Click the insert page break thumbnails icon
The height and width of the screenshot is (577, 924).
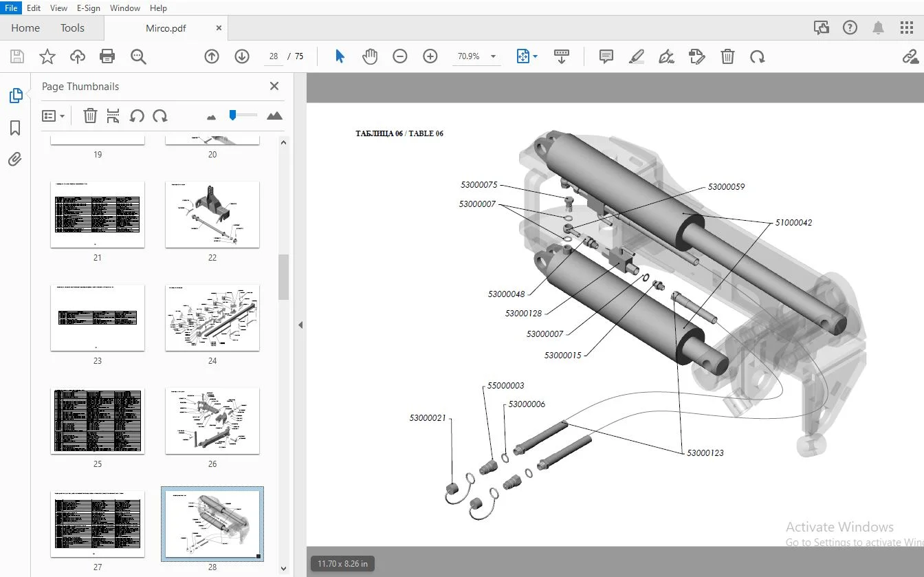[113, 116]
